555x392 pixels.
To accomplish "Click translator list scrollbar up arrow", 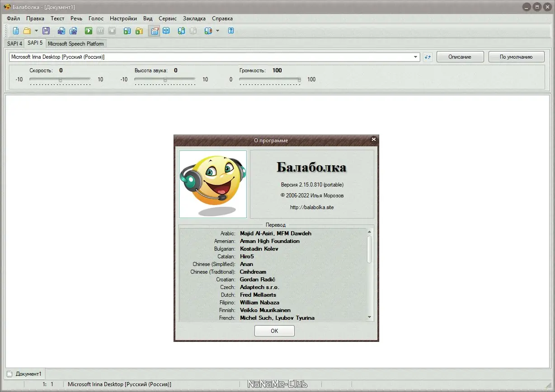I will [x=370, y=232].
